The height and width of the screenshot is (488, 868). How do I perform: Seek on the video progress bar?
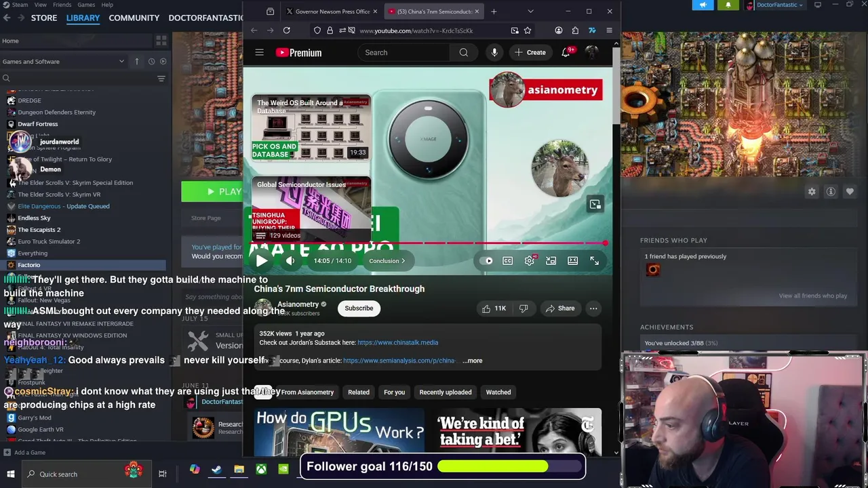(x=428, y=243)
